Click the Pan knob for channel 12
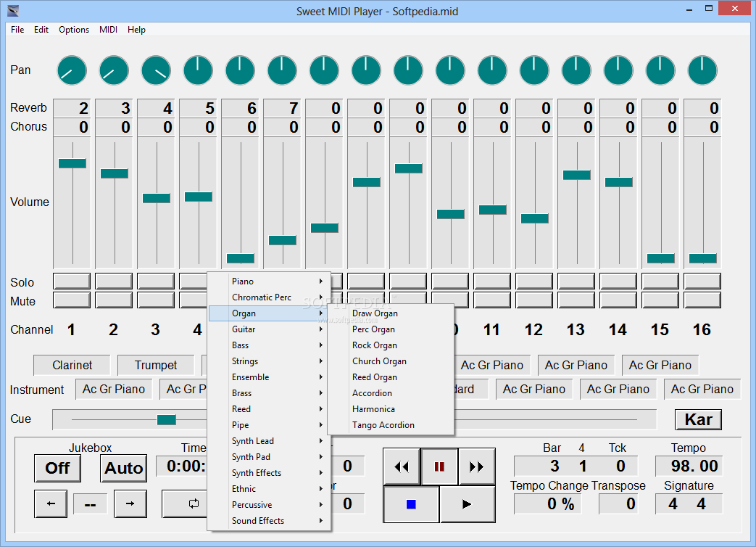The height and width of the screenshot is (547, 756). pos(534,70)
